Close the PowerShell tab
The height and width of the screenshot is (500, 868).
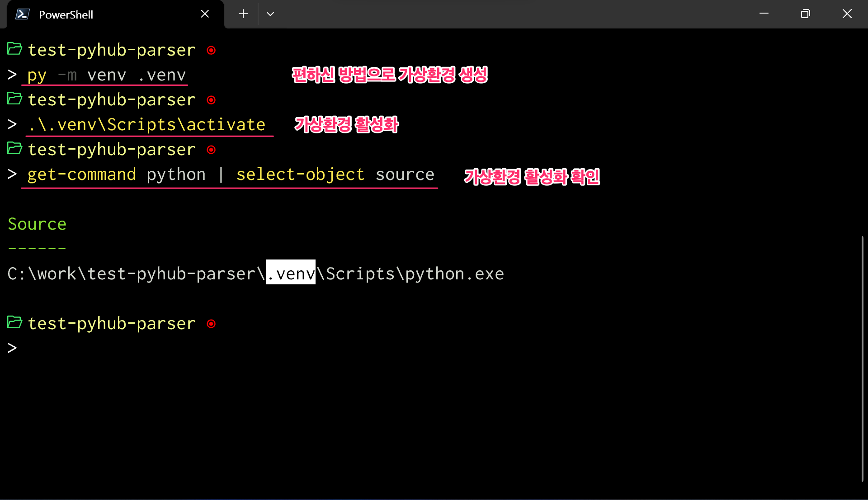205,14
